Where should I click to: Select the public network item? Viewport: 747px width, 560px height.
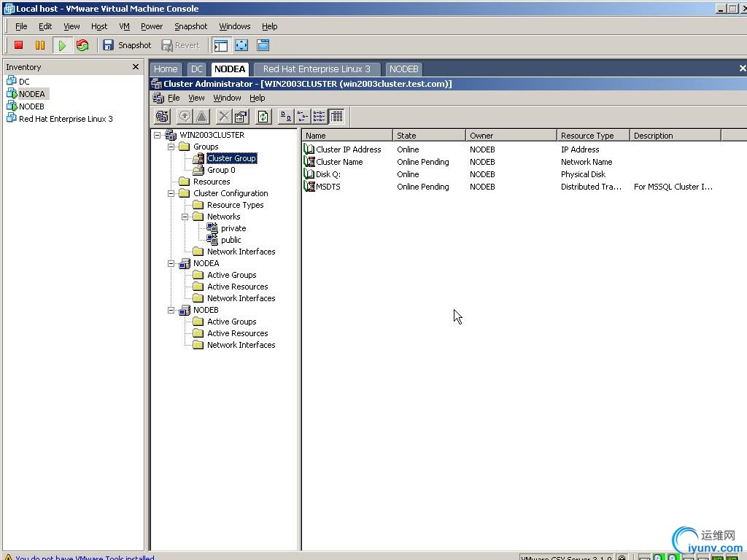[231, 240]
